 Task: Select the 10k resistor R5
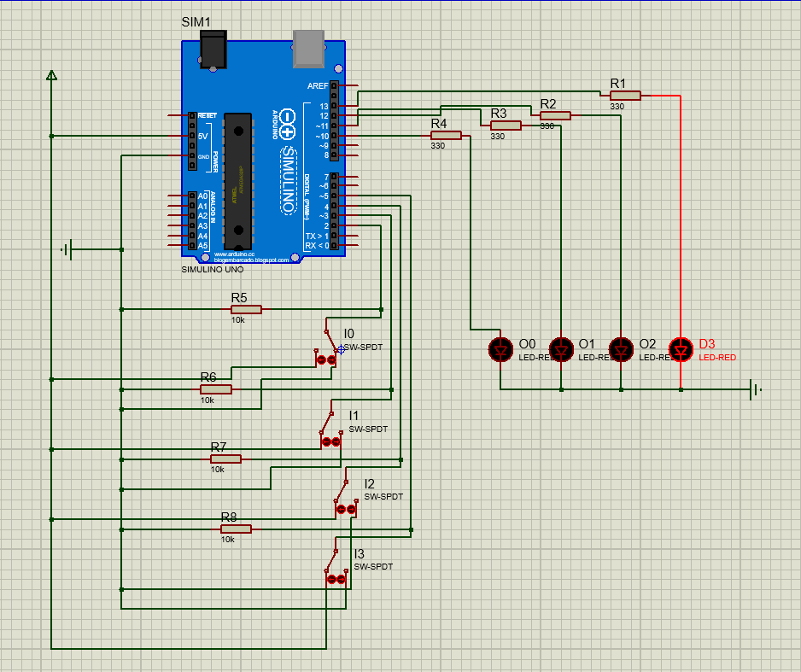246,309
